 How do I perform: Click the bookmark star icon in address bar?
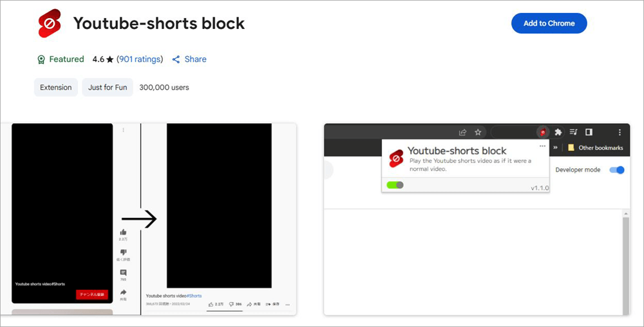478,132
